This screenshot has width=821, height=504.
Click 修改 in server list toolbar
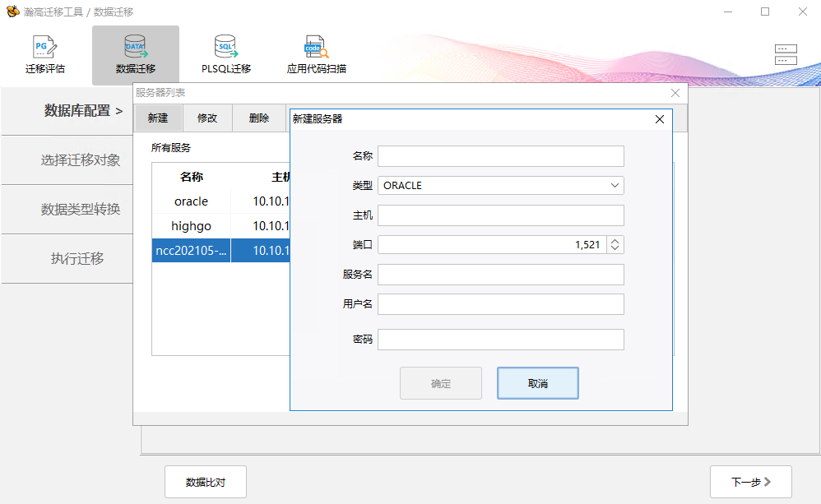[207, 118]
